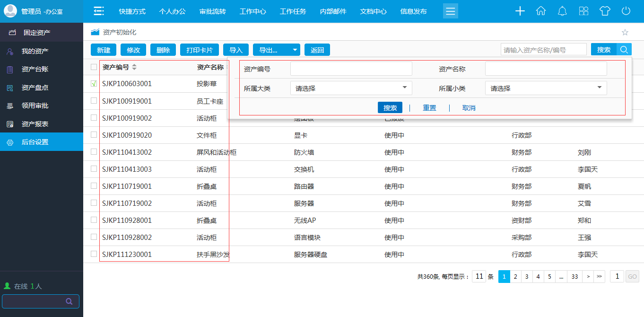This screenshot has width=644, height=317.
Task: Click the logout power icon
Action: click(626, 10)
